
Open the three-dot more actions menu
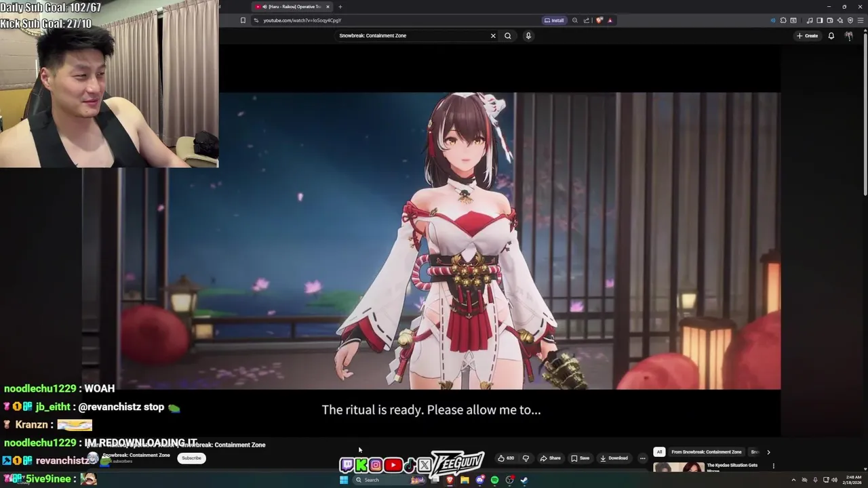[x=643, y=458]
